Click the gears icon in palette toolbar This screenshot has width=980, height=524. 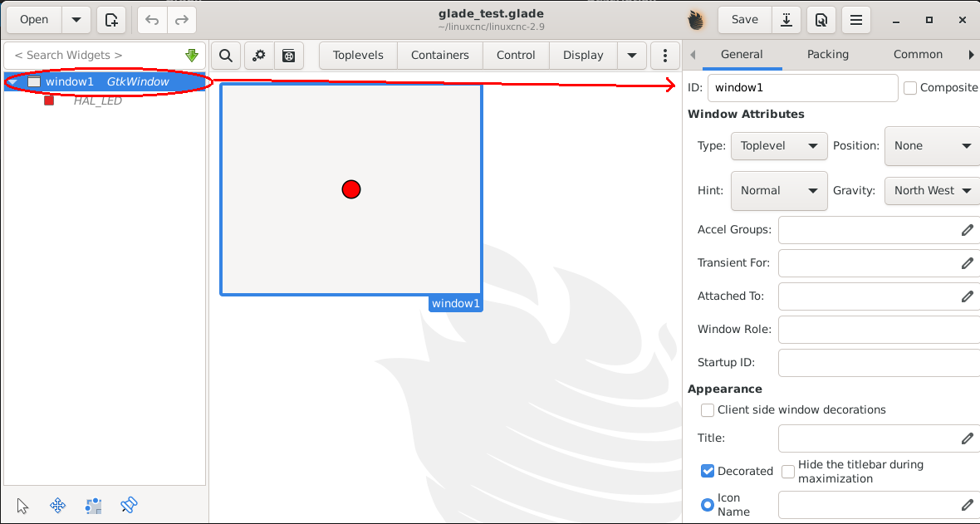point(259,56)
